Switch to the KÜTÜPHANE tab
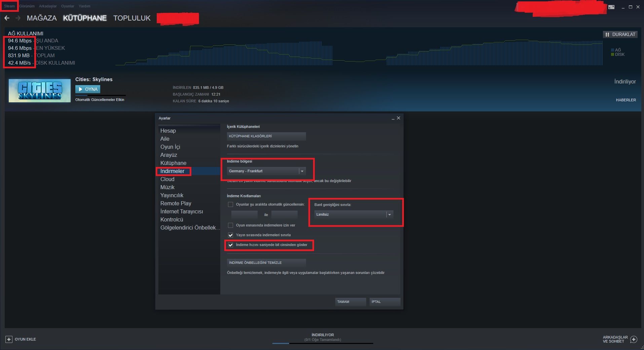The width and height of the screenshot is (644, 350). 85,18
